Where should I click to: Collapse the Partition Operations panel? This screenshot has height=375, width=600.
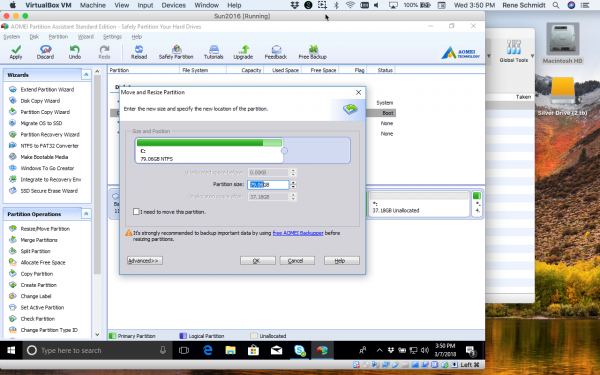pyautogui.click(x=86, y=214)
